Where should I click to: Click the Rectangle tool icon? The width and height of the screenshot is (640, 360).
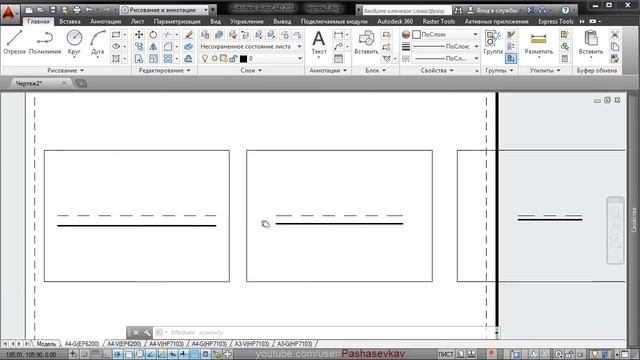[x=116, y=35]
